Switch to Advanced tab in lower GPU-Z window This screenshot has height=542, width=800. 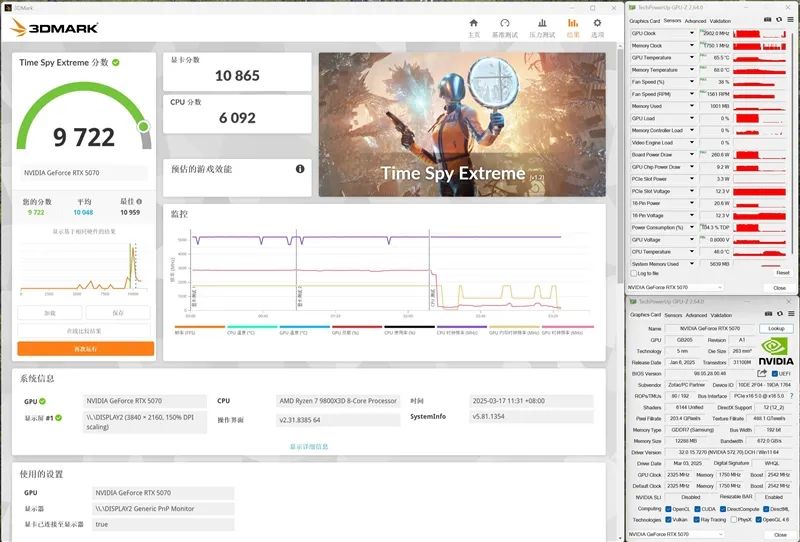coord(696,315)
